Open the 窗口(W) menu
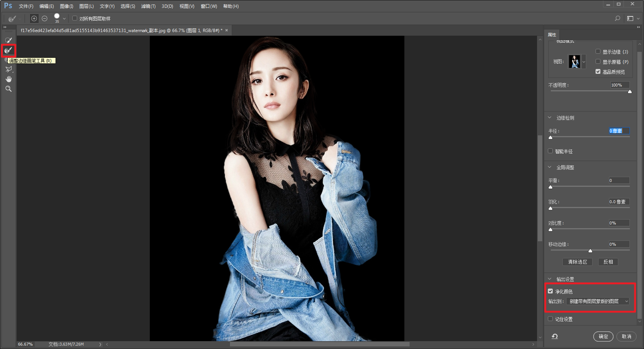Screen dimensions: 644x349 point(209,6)
